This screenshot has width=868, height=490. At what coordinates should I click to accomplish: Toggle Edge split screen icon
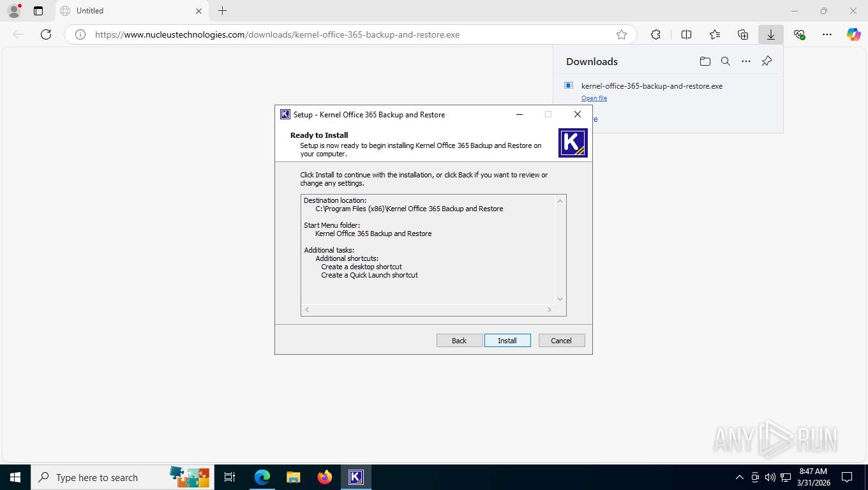[x=686, y=34]
